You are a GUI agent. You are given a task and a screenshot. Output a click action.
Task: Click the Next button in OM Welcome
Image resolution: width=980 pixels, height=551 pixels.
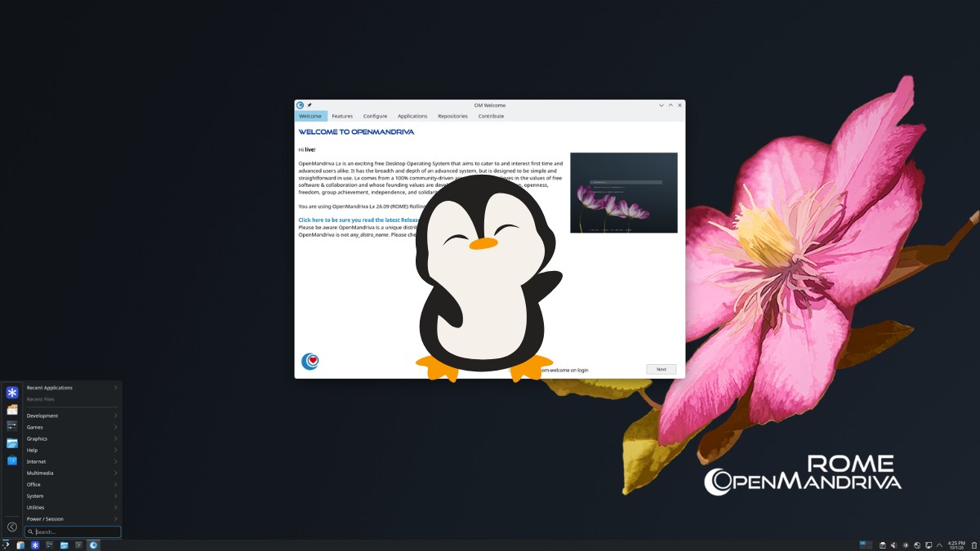click(x=661, y=369)
